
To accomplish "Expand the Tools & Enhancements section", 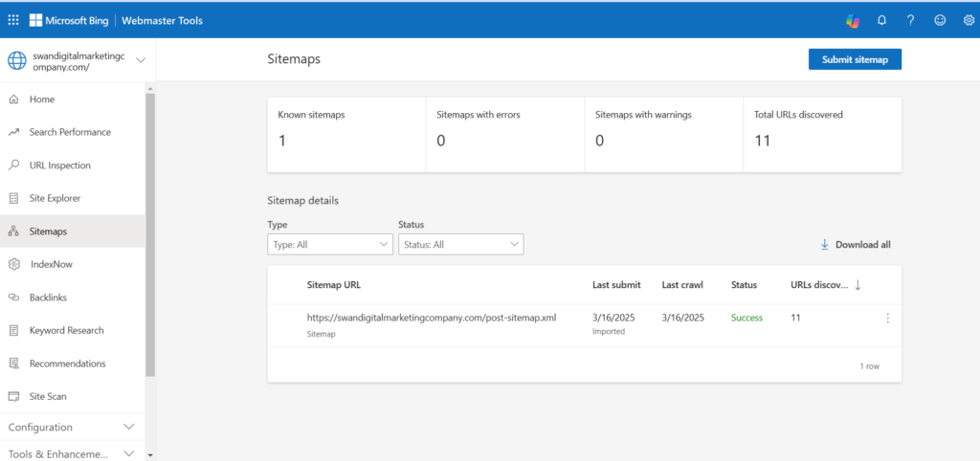I will click(72, 454).
